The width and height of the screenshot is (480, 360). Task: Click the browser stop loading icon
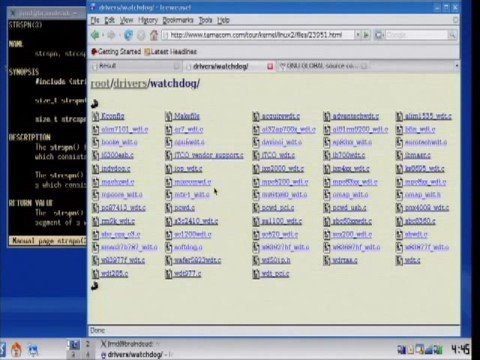click(141, 35)
